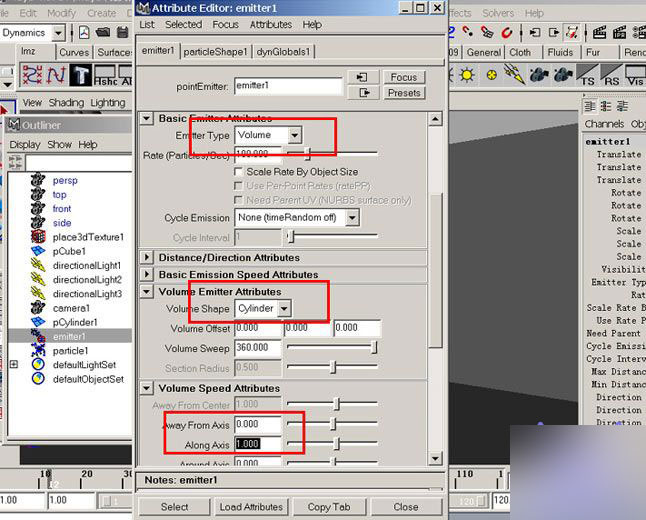Open the Outliner Display menu
The width and height of the screenshot is (646, 520).
tap(25, 145)
